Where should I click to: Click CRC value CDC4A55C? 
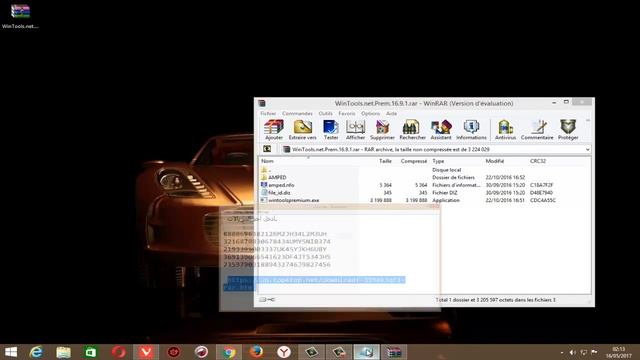click(542, 200)
